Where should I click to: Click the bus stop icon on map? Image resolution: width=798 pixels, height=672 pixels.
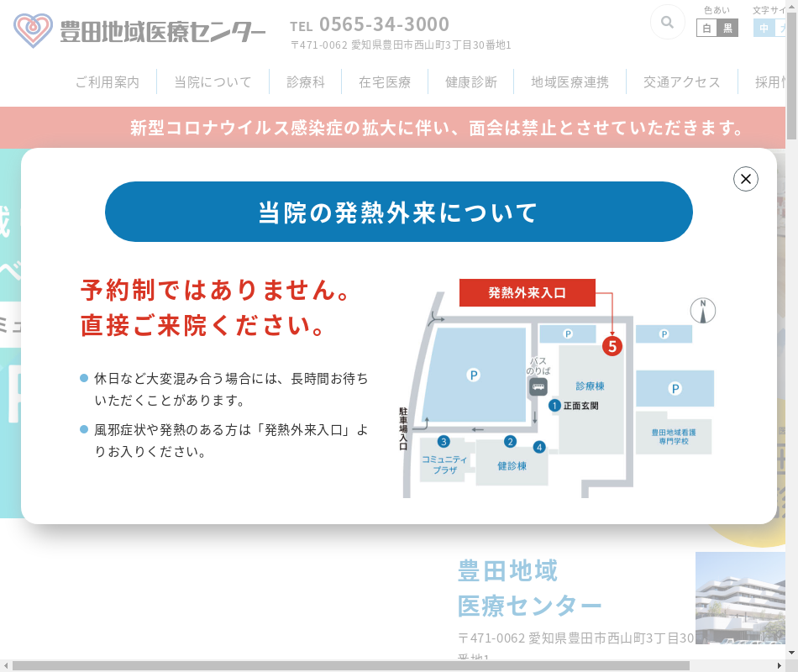click(538, 386)
